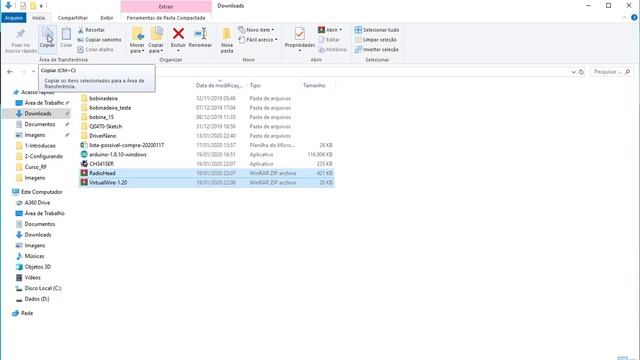Switch to the Exibir tab
Screen dimensions: 640x360
[x=107, y=18]
